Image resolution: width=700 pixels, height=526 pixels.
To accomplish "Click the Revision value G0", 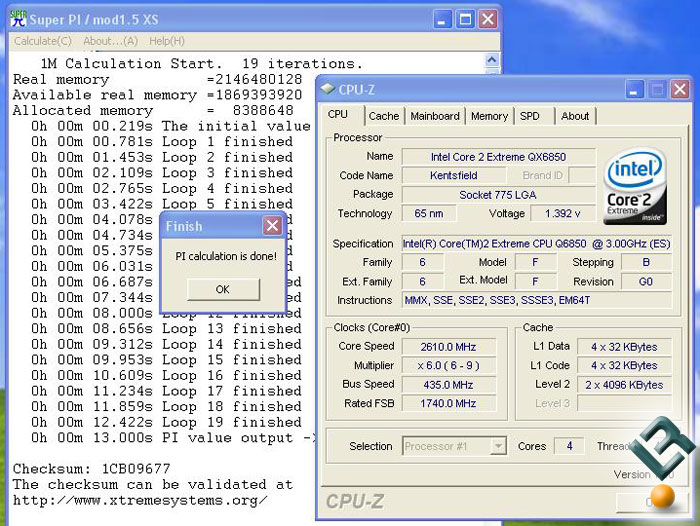I will click(646, 281).
